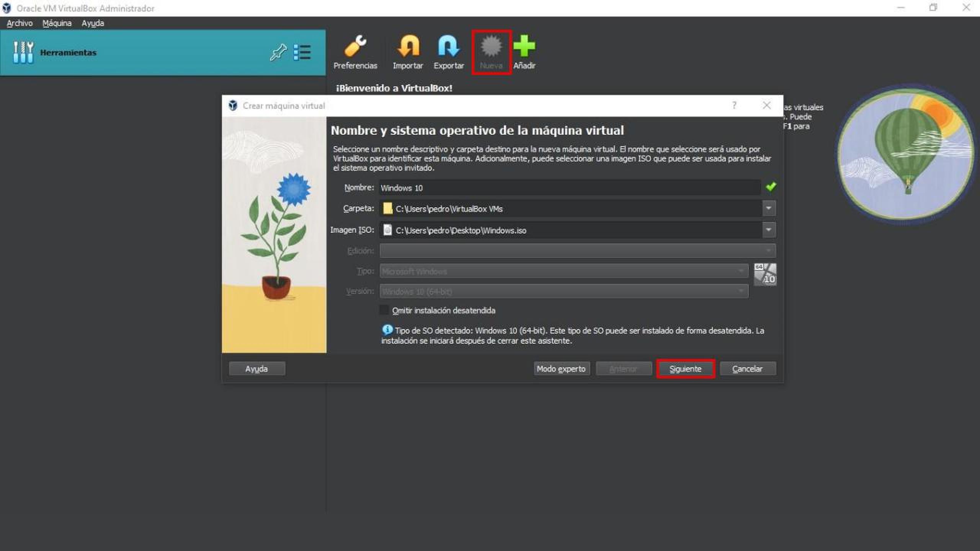
Task: Close the Oracle VM VirtualBox window
Action: pyautogui.click(x=966, y=8)
